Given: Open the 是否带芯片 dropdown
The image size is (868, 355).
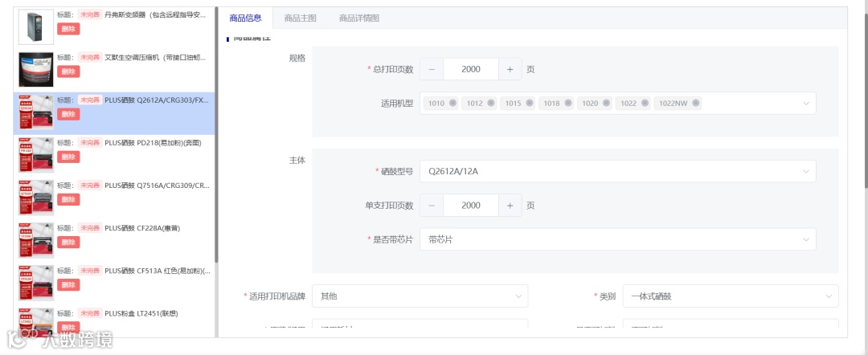Looking at the screenshot, I should pos(618,239).
